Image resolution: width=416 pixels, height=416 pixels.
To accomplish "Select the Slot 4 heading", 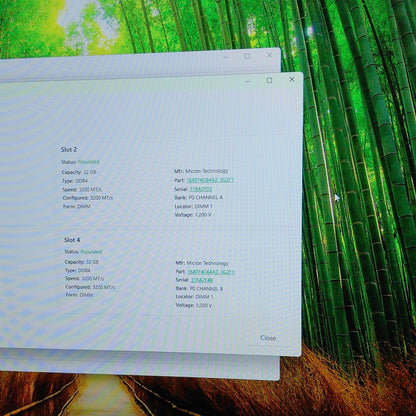I will (x=72, y=240).
